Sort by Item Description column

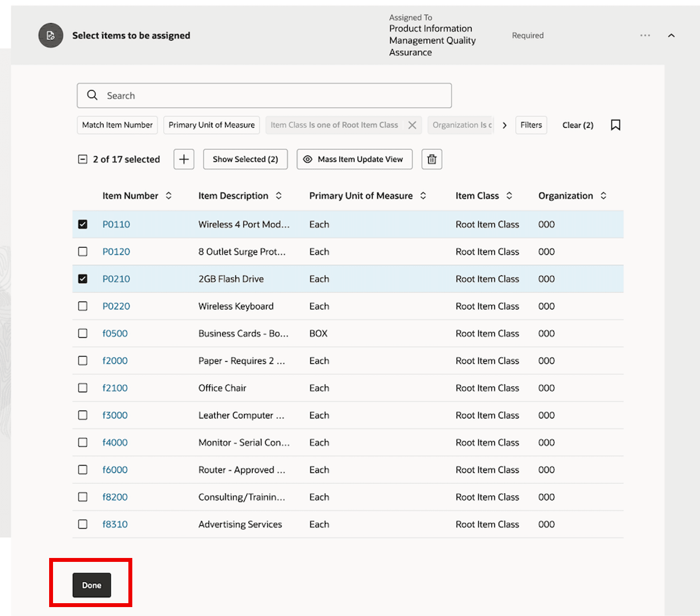(279, 196)
